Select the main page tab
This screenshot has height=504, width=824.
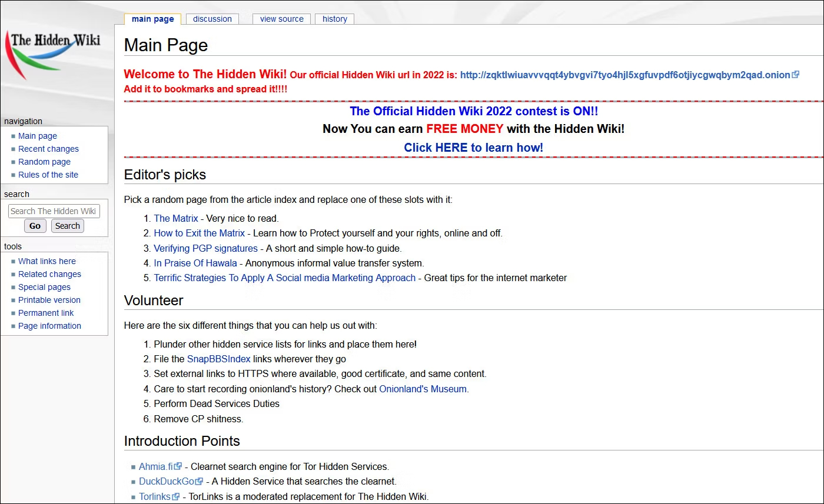pyautogui.click(x=152, y=19)
